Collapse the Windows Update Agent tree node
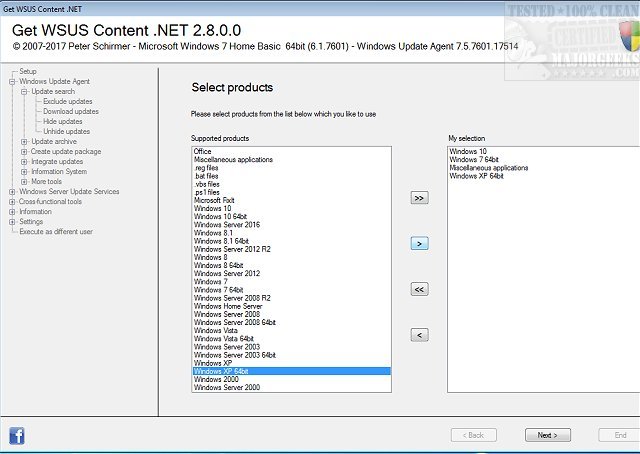640x454 pixels. coord(12,81)
